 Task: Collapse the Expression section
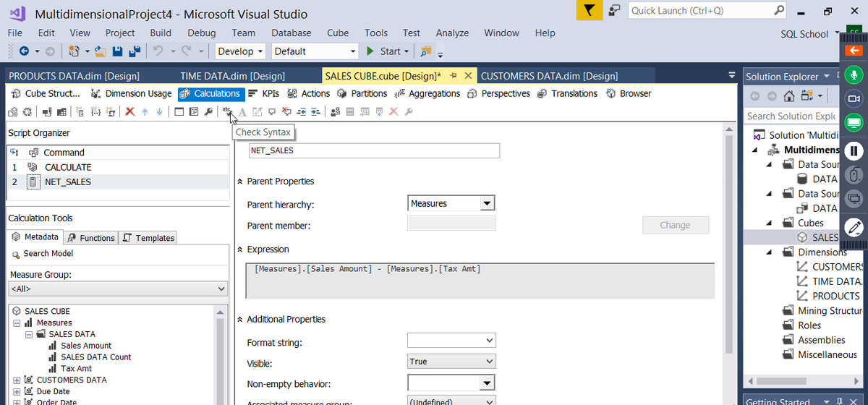(x=240, y=250)
